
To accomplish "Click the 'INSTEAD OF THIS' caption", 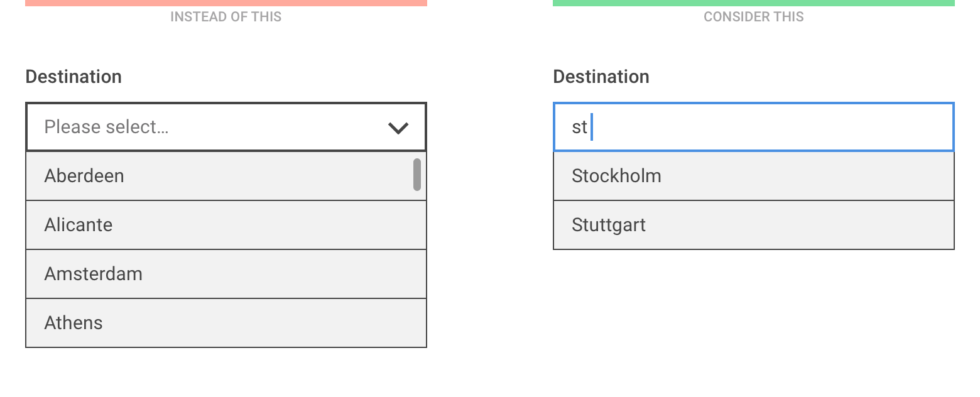I will [226, 17].
